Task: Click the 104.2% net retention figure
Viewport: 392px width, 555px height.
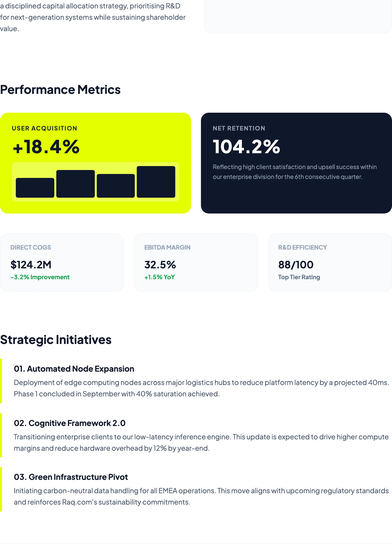Action: click(x=246, y=147)
